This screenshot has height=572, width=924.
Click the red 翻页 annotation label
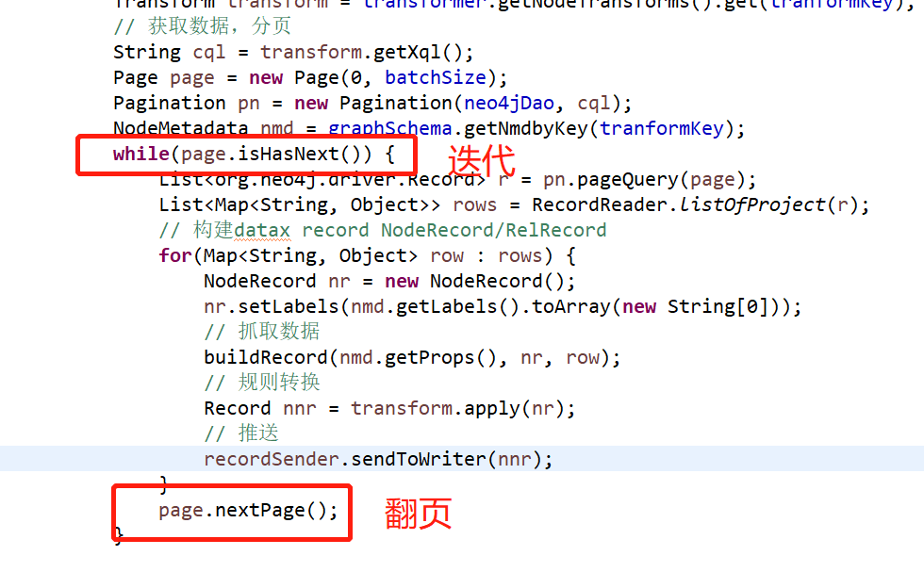click(418, 513)
